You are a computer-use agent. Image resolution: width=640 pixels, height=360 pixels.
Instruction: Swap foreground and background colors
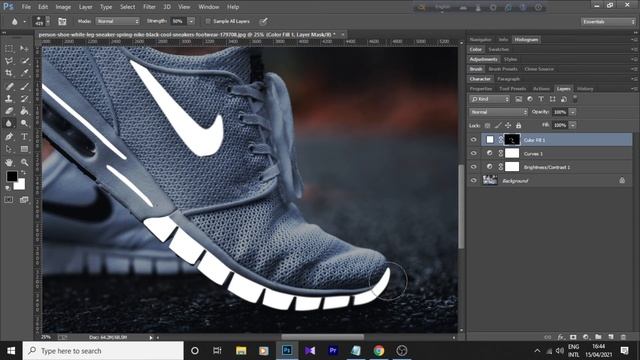click(24, 173)
